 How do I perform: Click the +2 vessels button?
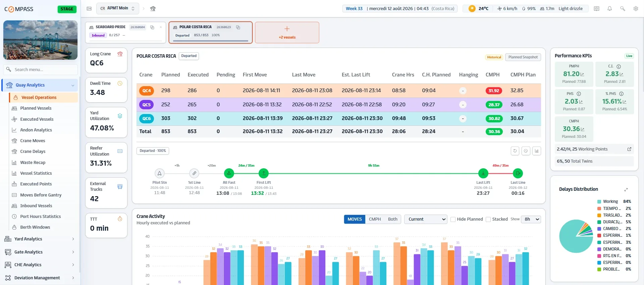click(287, 33)
